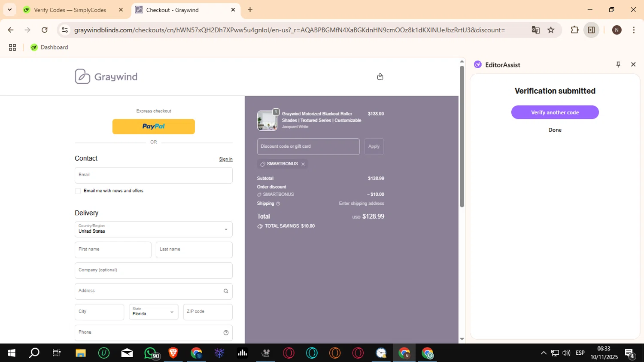The image size is (644, 362).
Task: Click the shipping info question icon
Action: [x=278, y=204]
